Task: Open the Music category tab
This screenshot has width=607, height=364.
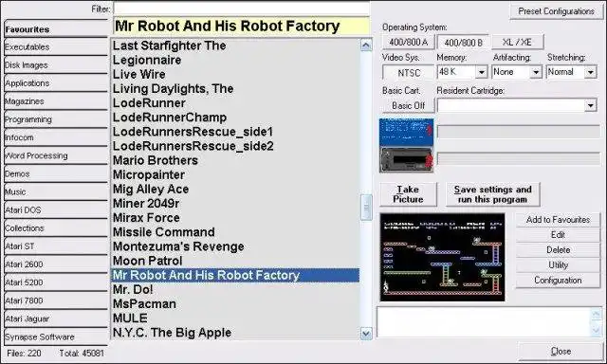Action: [x=56, y=191]
